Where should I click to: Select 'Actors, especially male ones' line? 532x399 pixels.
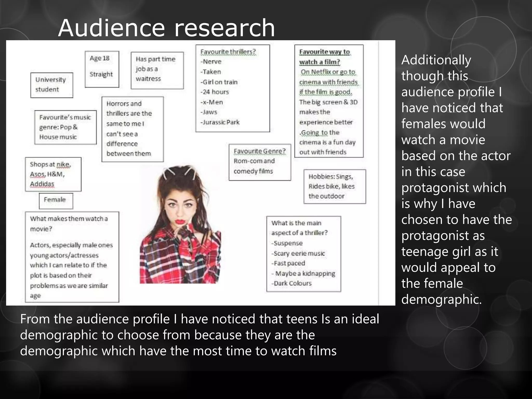click(71, 245)
